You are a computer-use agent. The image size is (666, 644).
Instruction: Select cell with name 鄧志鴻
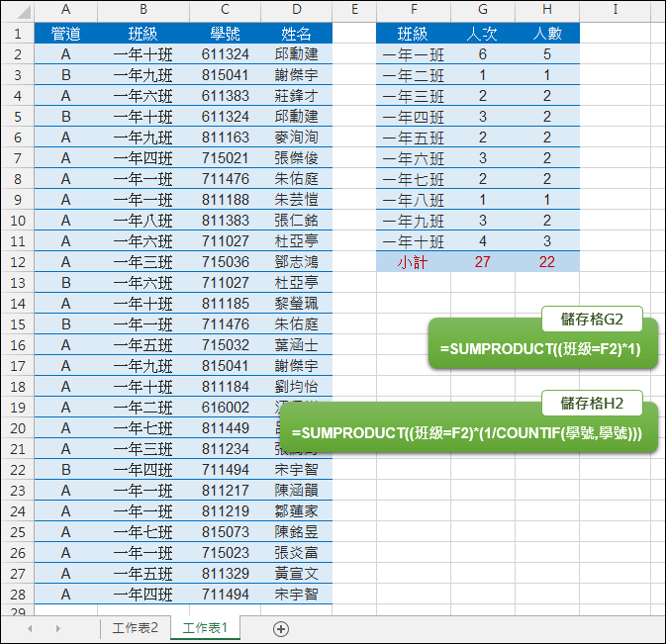[297, 262]
